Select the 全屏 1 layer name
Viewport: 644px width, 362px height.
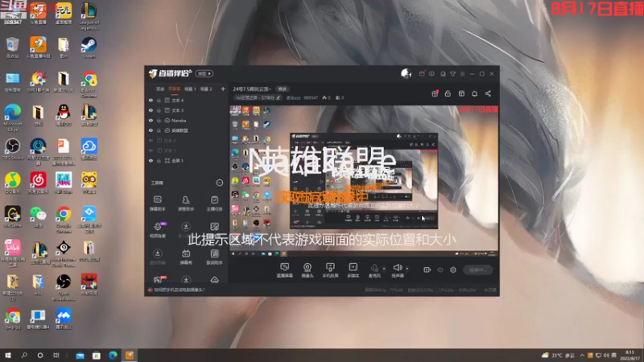pyautogui.click(x=177, y=161)
